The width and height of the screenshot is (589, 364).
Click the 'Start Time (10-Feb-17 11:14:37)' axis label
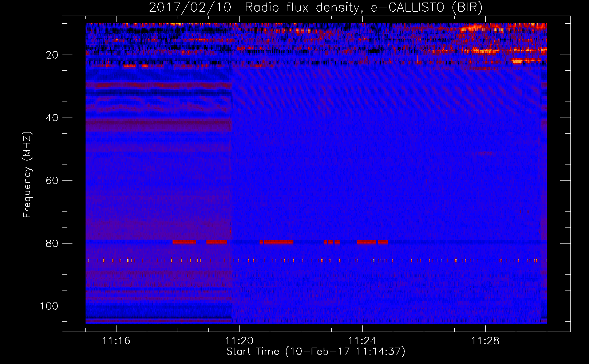[x=316, y=352]
